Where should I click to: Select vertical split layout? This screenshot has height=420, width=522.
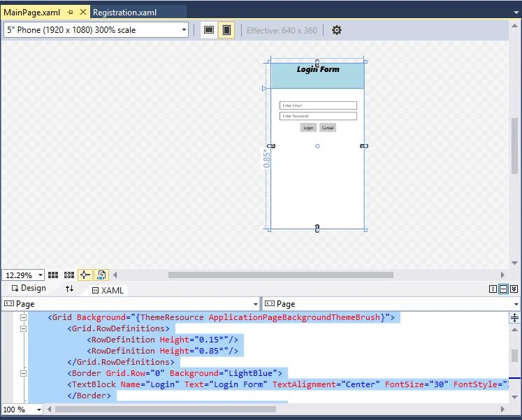click(493, 289)
